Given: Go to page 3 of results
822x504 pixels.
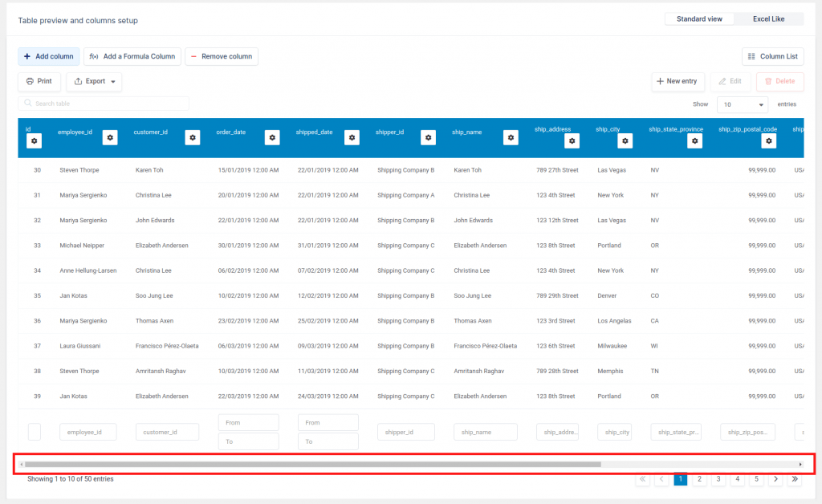Looking at the screenshot, I should (718, 479).
